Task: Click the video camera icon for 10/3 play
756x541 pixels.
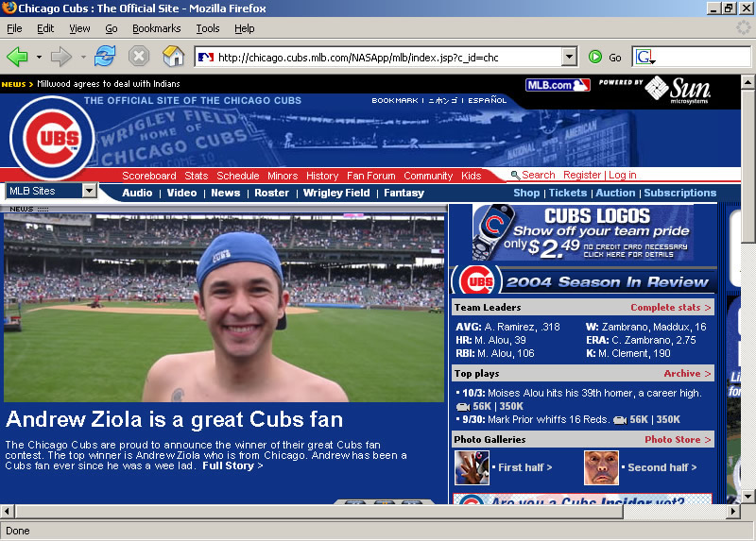Action: coord(463,407)
